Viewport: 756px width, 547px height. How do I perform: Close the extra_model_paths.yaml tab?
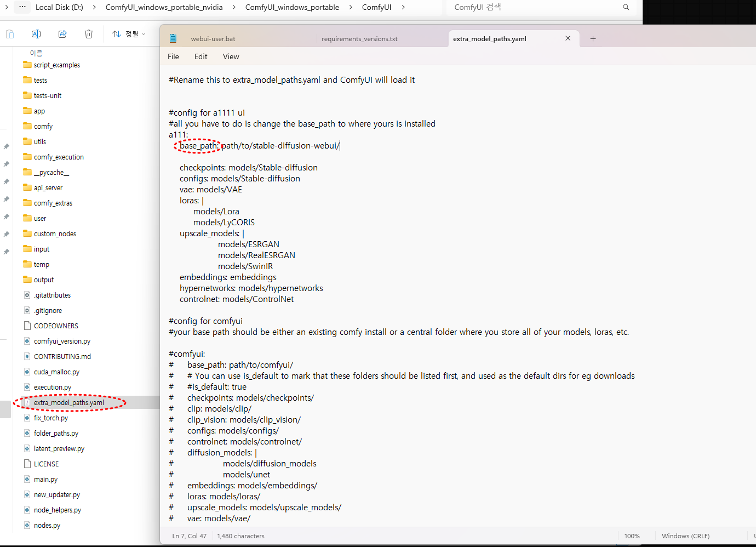568,38
